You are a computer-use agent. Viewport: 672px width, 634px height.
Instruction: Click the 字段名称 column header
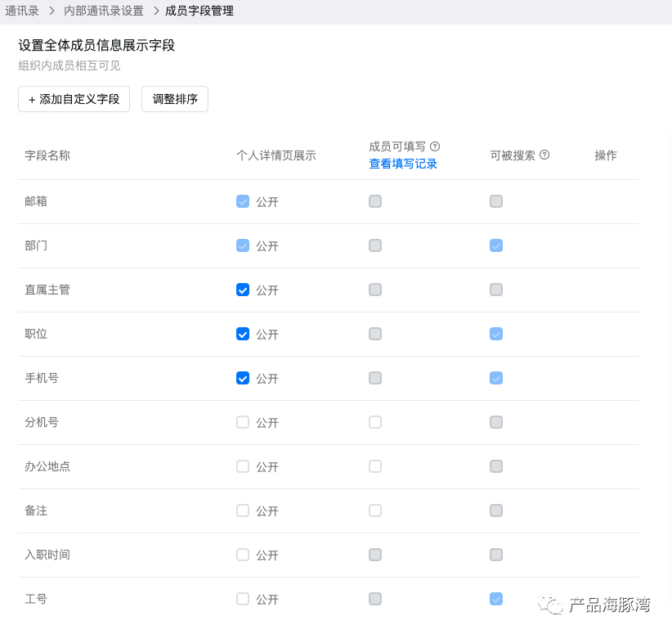(47, 155)
